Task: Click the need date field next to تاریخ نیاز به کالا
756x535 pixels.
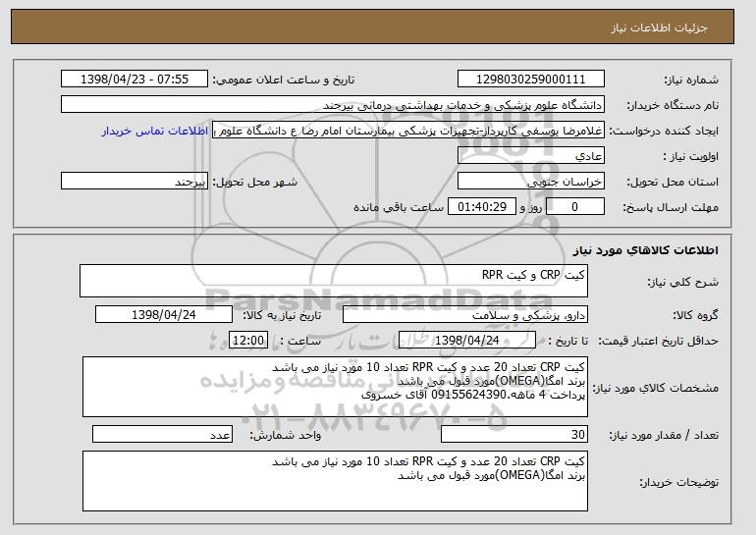Action: point(164,315)
